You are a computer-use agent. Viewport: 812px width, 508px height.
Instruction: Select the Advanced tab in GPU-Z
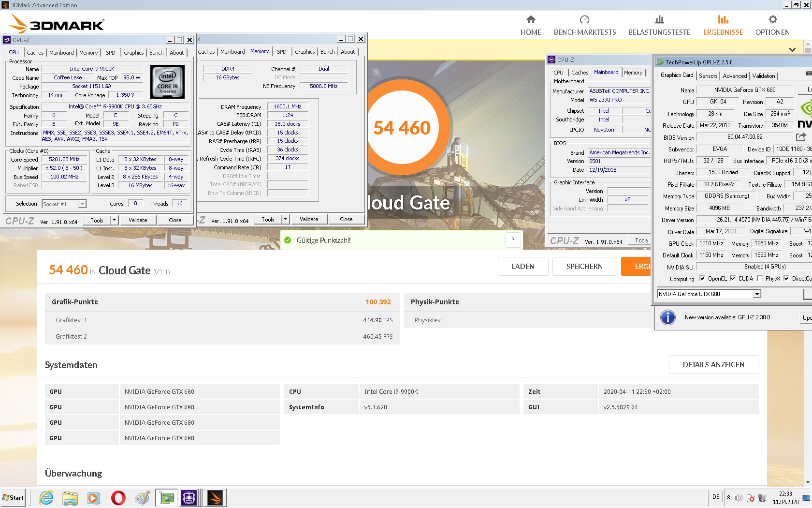click(735, 76)
